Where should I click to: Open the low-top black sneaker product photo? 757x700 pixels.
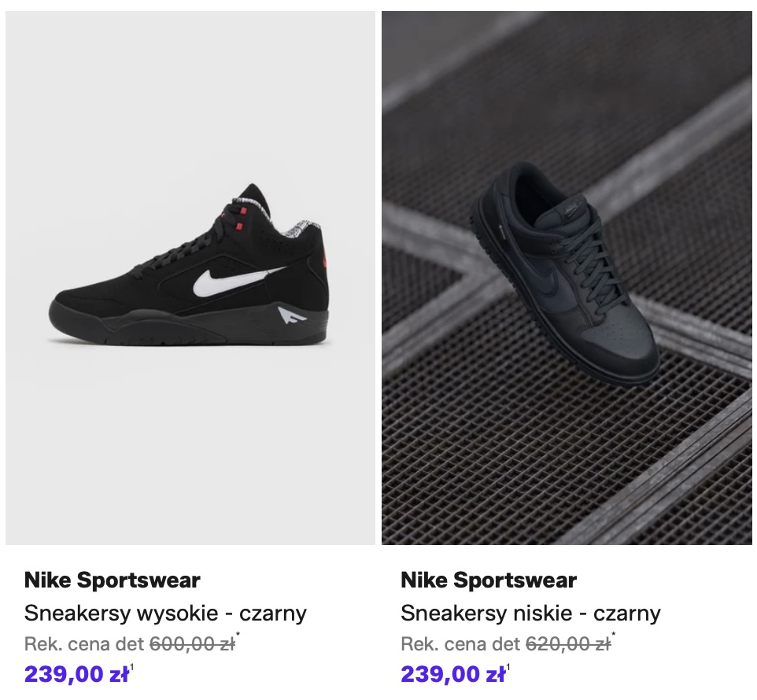pyautogui.click(x=567, y=277)
